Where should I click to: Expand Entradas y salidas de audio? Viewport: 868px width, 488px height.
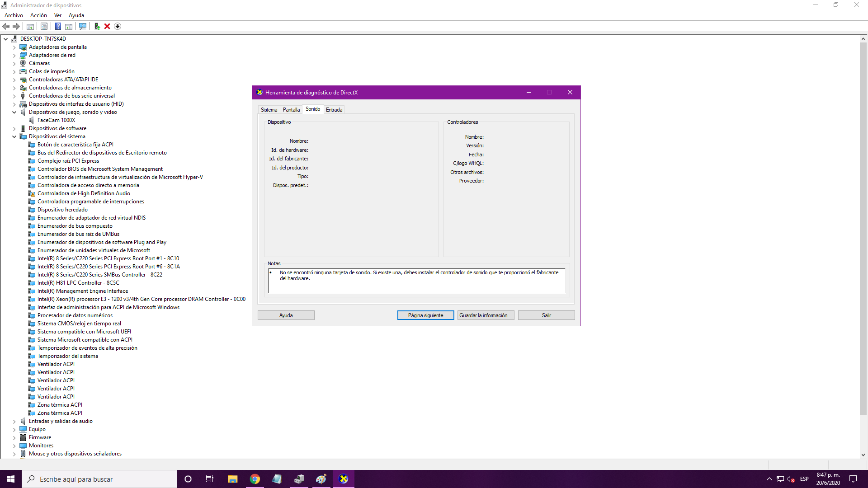tap(14, 421)
